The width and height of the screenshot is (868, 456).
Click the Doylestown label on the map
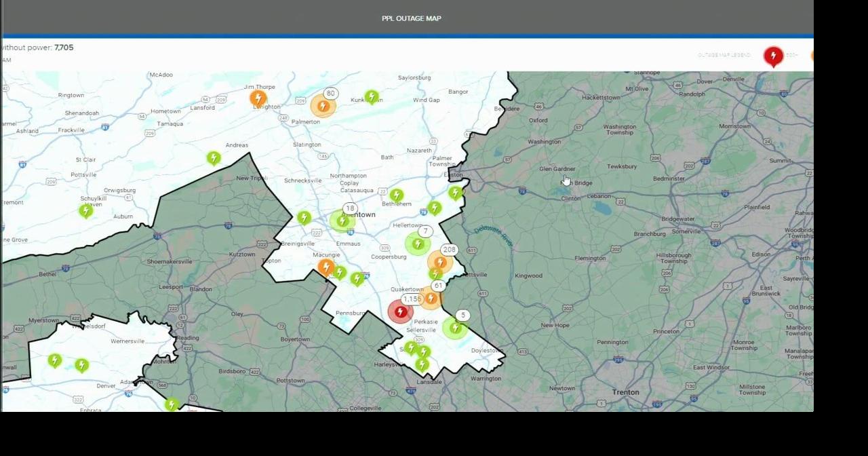487,351
